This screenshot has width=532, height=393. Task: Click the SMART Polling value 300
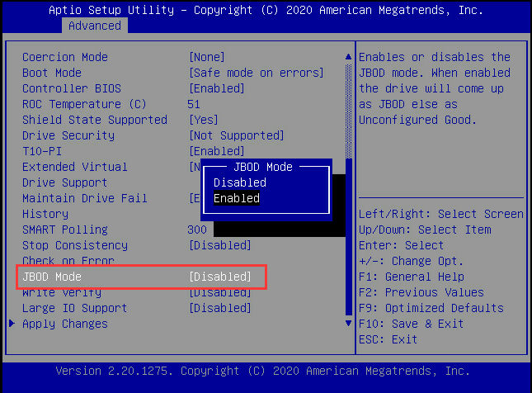(x=197, y=230)
